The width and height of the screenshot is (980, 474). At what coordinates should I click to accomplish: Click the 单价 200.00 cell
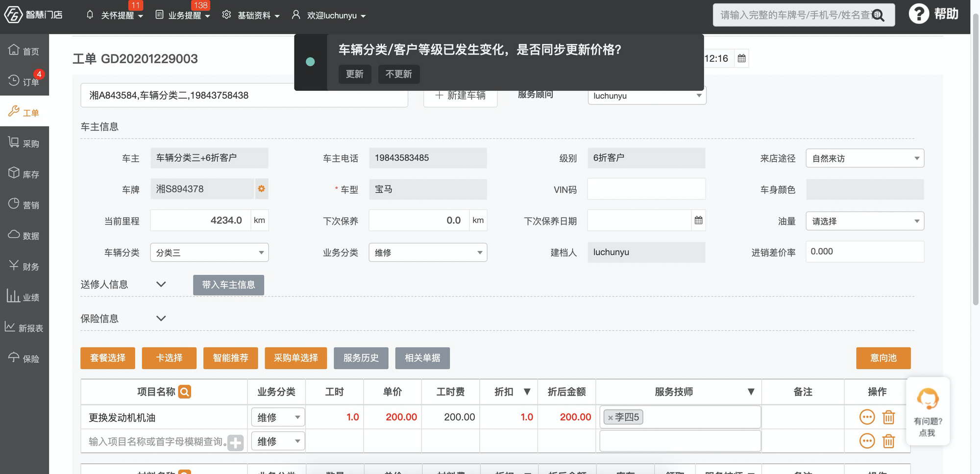[x=392, y=417]
